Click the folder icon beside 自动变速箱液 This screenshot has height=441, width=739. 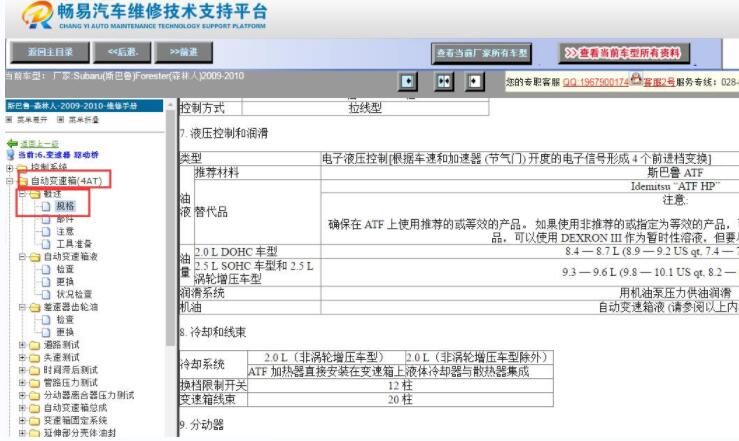point(35,257)
